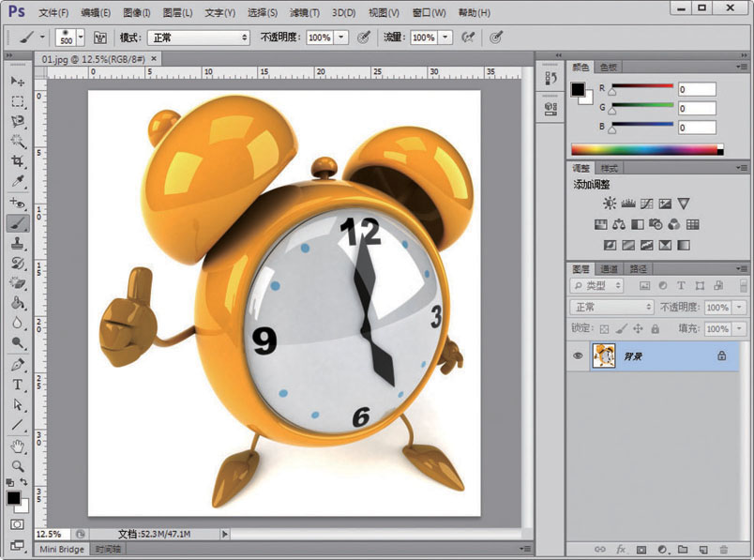Open the Mini Bridge panel tab

(62, 549)
